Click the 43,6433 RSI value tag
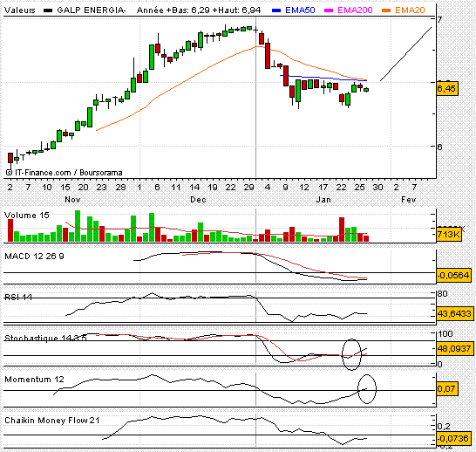This screenshot has height=452, width=476. pos(455,313)
